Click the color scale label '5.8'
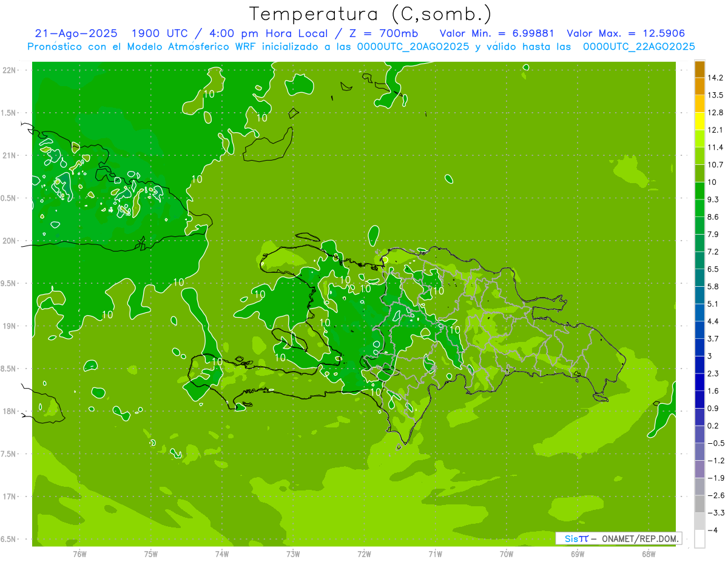The image size is (728, 562). pyautogui.click(x=713, y=286)
